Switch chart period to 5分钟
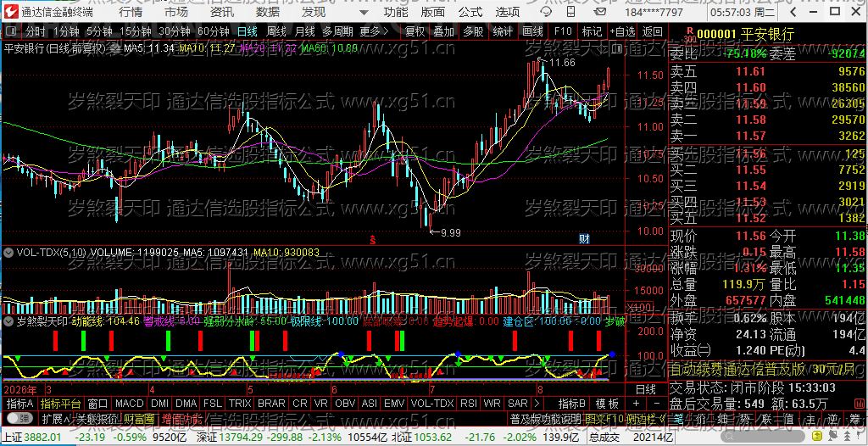 coord(98,31)
